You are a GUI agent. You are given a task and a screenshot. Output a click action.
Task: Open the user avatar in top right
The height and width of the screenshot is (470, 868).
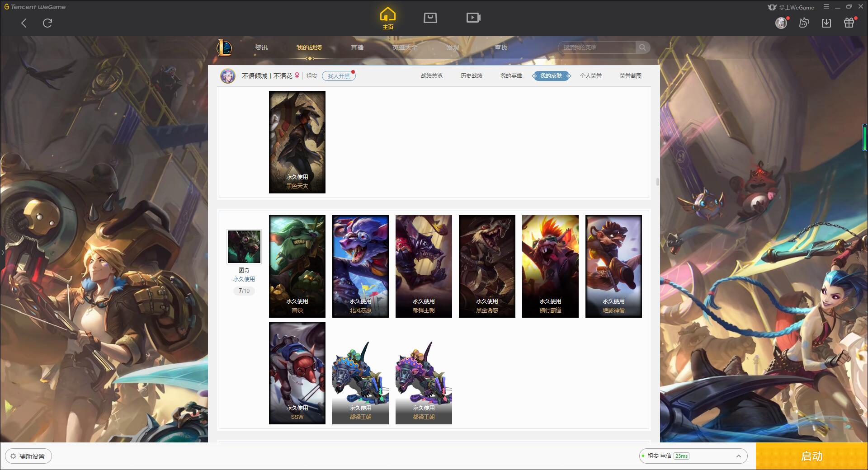(x=781, y=23)
